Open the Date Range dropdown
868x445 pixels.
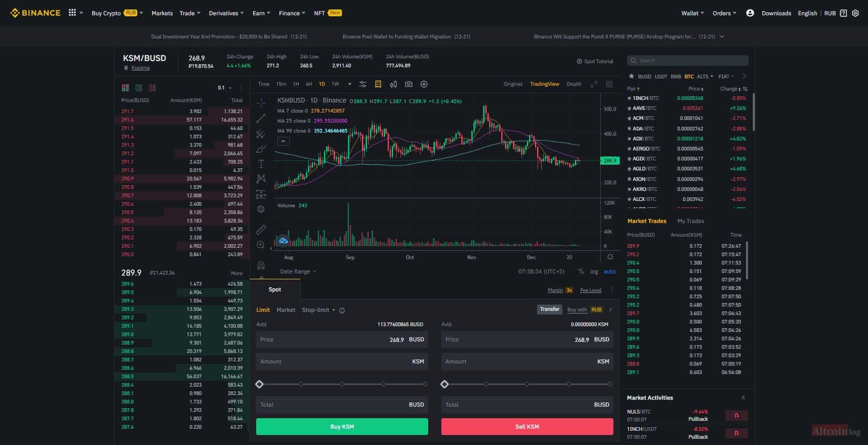point(298,271)
